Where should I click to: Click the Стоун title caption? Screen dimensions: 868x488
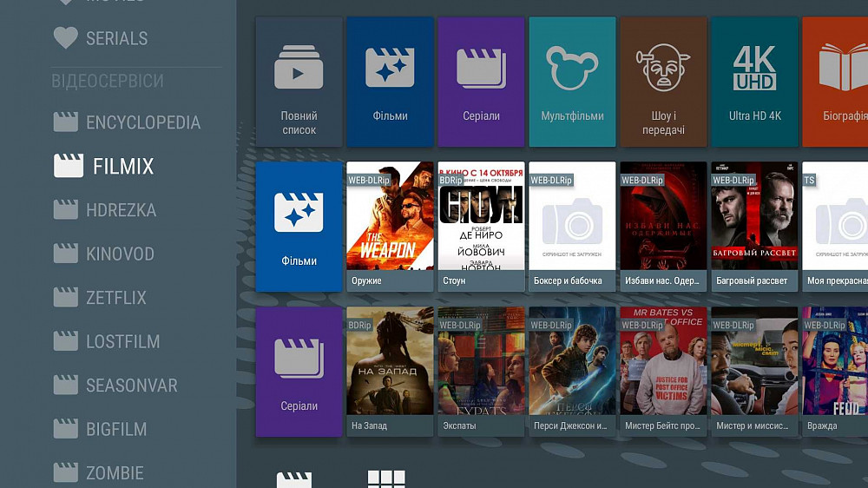tap(454, 280)
